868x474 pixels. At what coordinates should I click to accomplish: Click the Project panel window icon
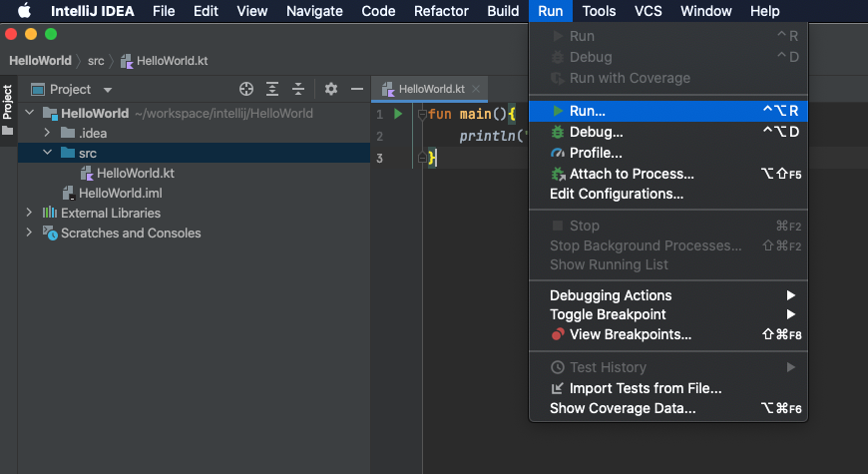[38, 89]
